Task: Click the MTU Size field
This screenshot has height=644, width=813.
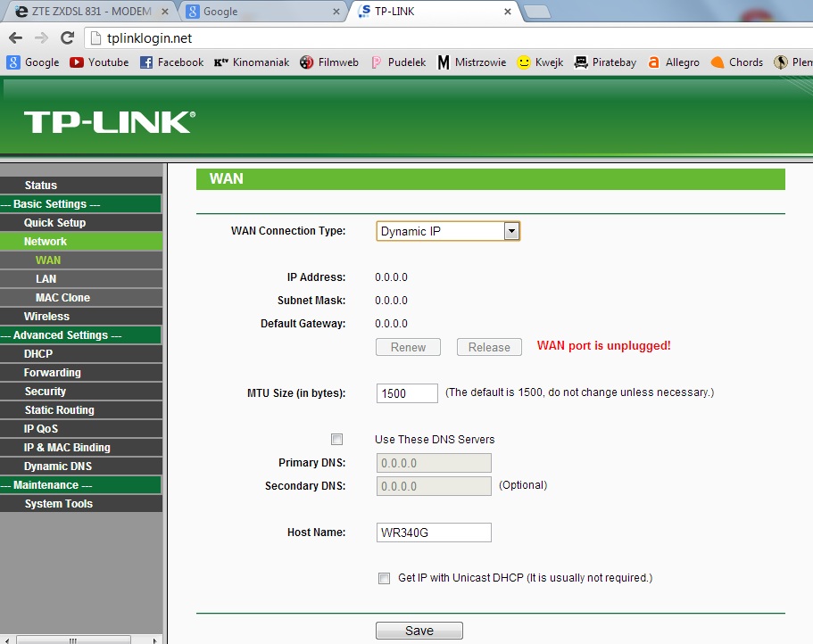Action: (x=407, y=393)
